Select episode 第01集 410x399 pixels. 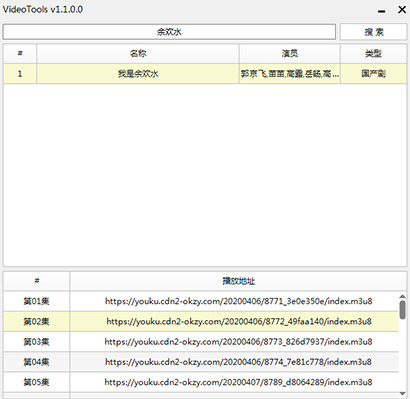click(37, 301)
